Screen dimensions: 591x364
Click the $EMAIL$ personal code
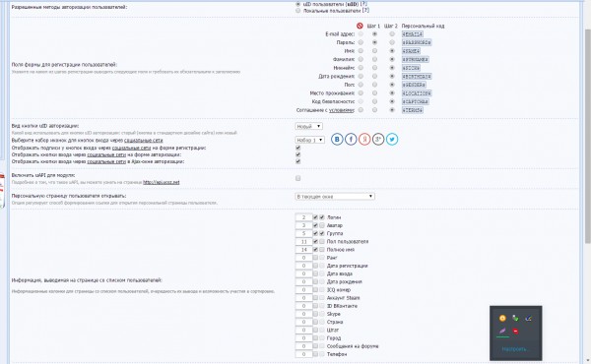(413, 34)
